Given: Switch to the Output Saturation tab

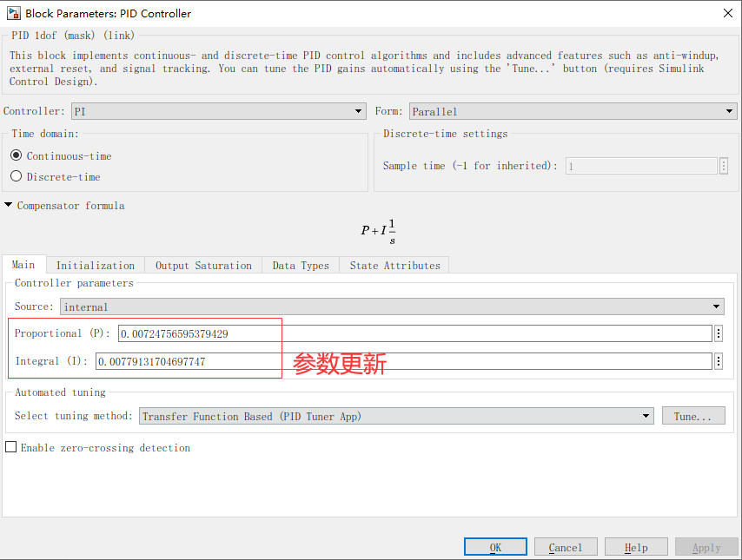Looking at the screenshot, I should tap(202, 265).
